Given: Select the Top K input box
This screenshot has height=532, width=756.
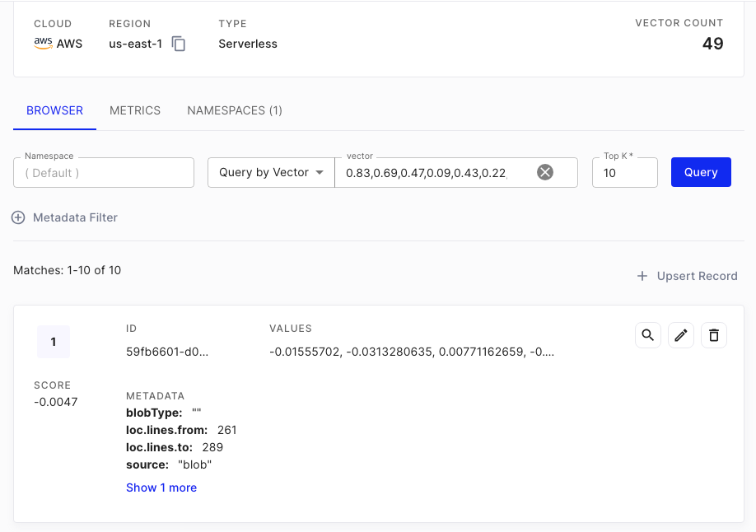Looking at the screenshot, I should (624, 173).
